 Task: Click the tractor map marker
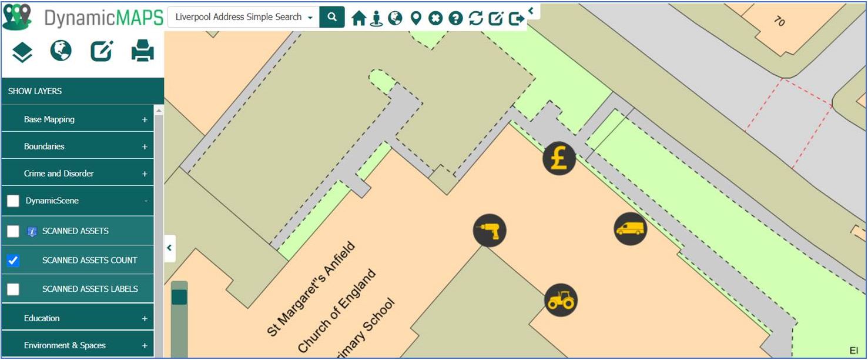(x=561, y=300)
